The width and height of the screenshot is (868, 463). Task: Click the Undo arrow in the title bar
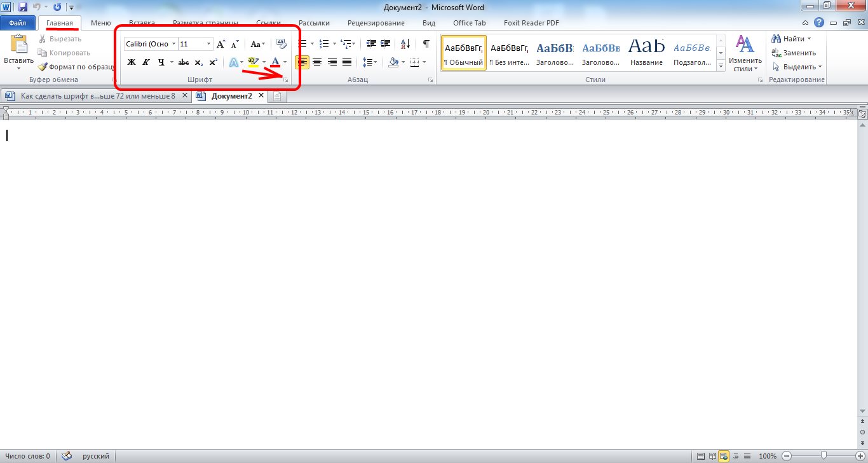tap(37, 7)
